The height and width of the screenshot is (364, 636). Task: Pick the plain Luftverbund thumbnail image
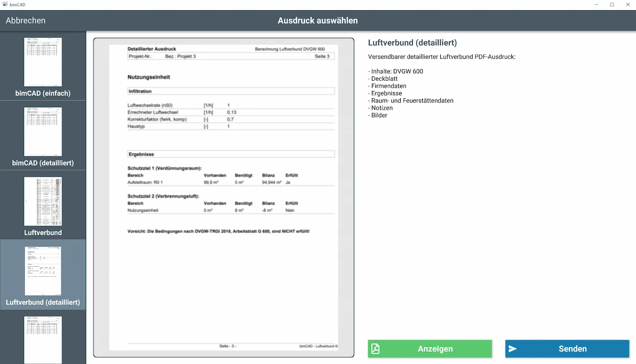pos(43,202)
